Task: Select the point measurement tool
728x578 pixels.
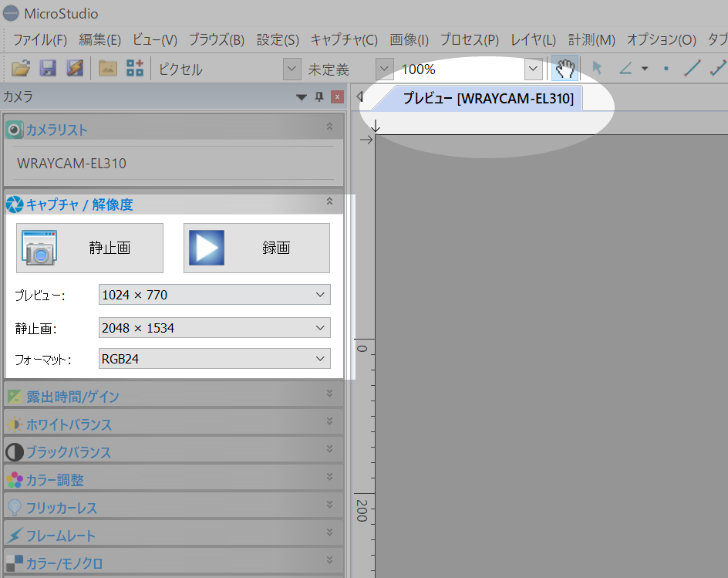Action: click(x=666, y=69)
